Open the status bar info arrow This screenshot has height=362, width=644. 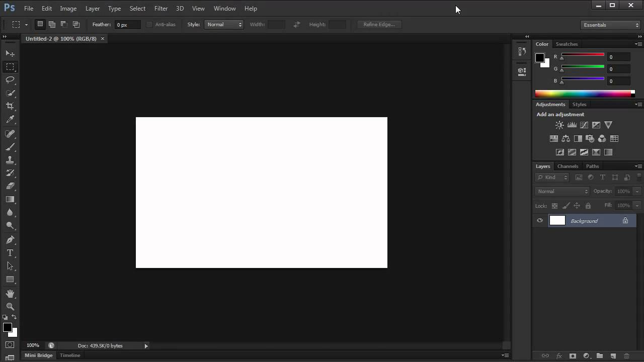pos(146,345)
